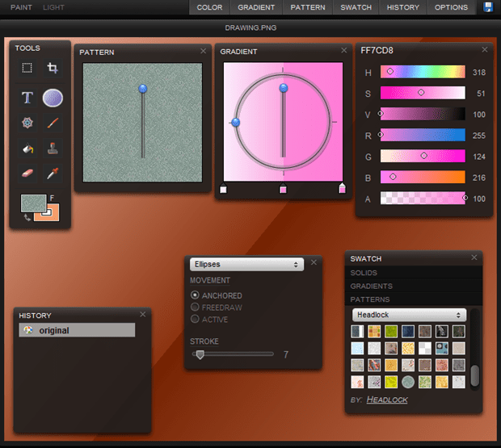Enable the Active movement option
Image resolution: width=501 pixels, height=448 pixels.
[195, 320]
